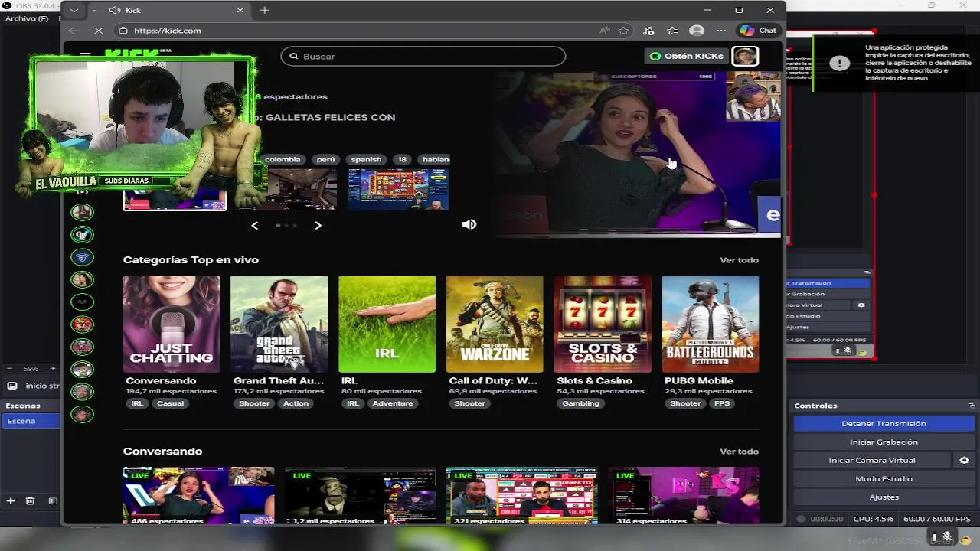
Task: Select the colombia tag
Action: 283,159
